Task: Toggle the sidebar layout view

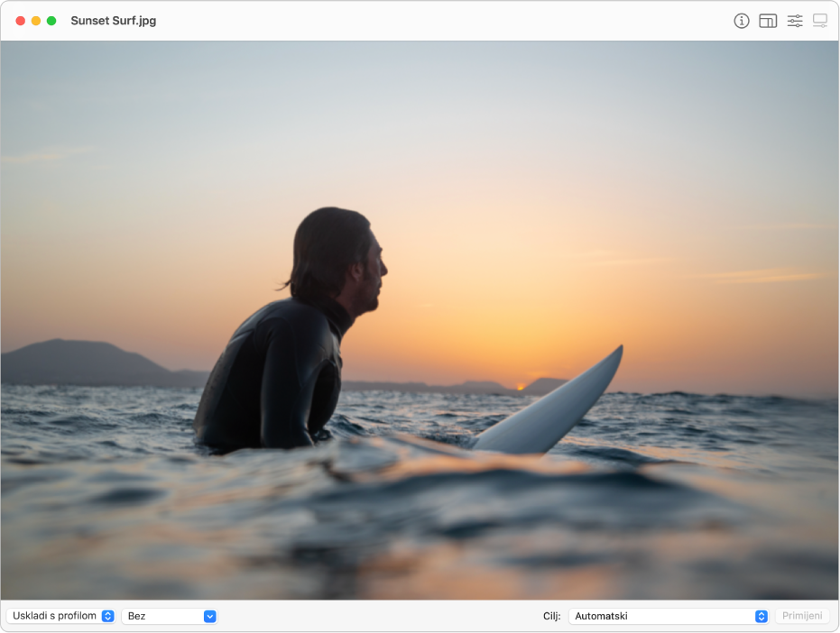Action: 768,20
